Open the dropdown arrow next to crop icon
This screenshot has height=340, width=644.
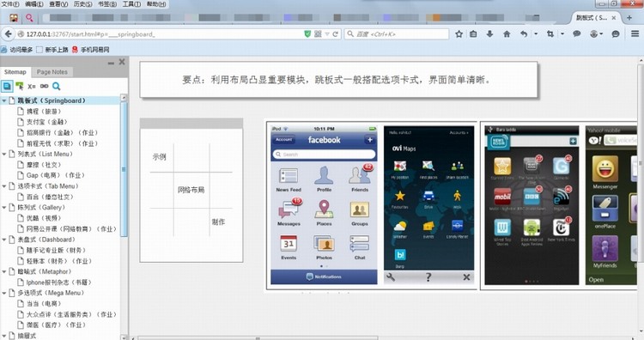(x=562, y=34)
